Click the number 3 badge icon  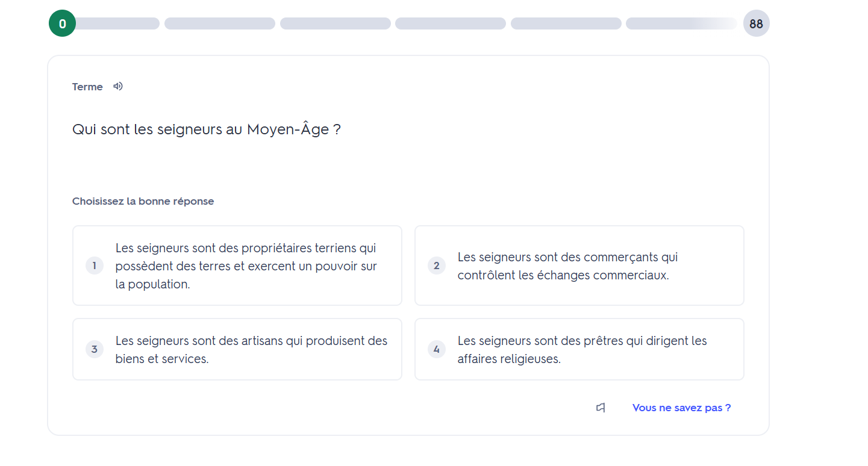[95, 349]
